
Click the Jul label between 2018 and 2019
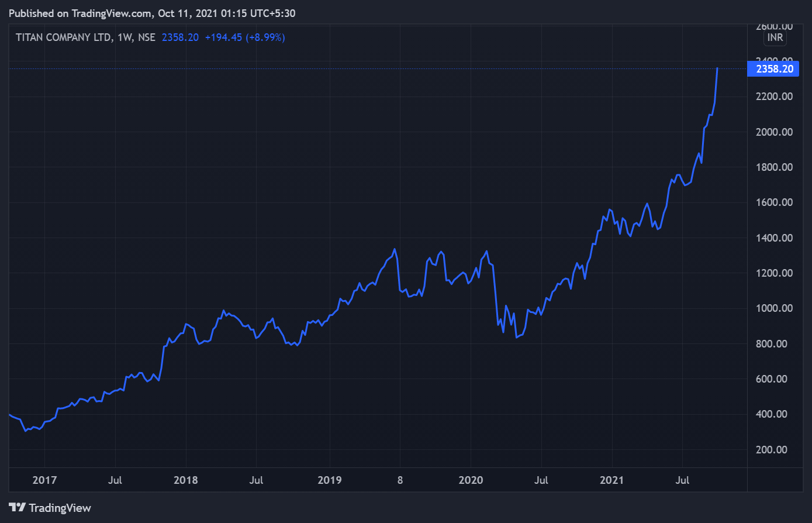[256, 480]
